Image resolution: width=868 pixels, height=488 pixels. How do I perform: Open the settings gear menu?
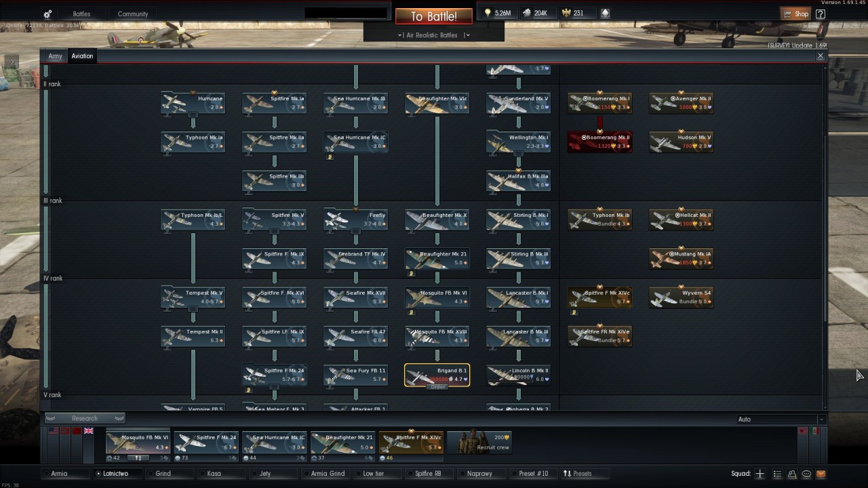point(47,14)
